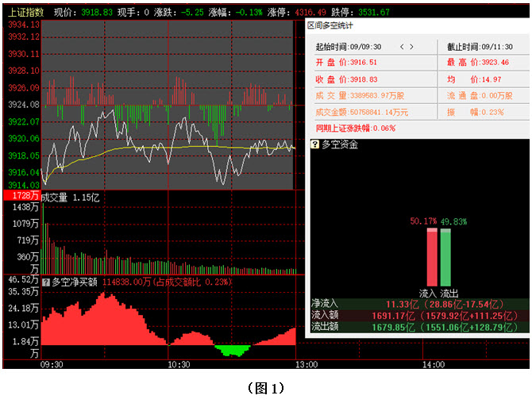
Task: Click the green 流出 outflow bar
Action: [x=445, y=257]
